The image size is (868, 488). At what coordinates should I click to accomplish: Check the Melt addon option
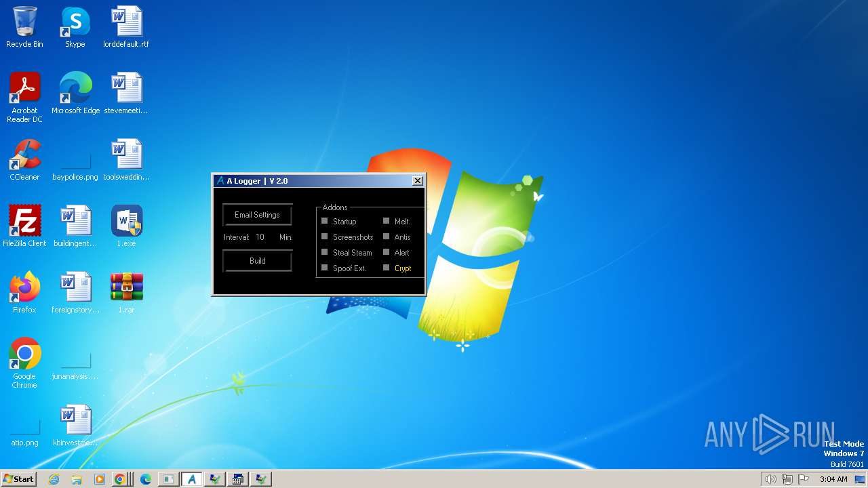point(387,221)
